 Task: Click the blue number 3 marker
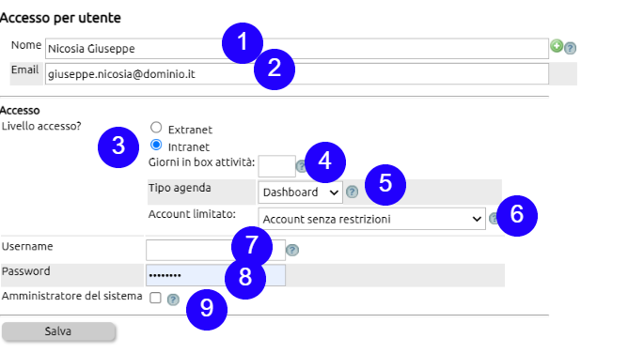point(118,146)
